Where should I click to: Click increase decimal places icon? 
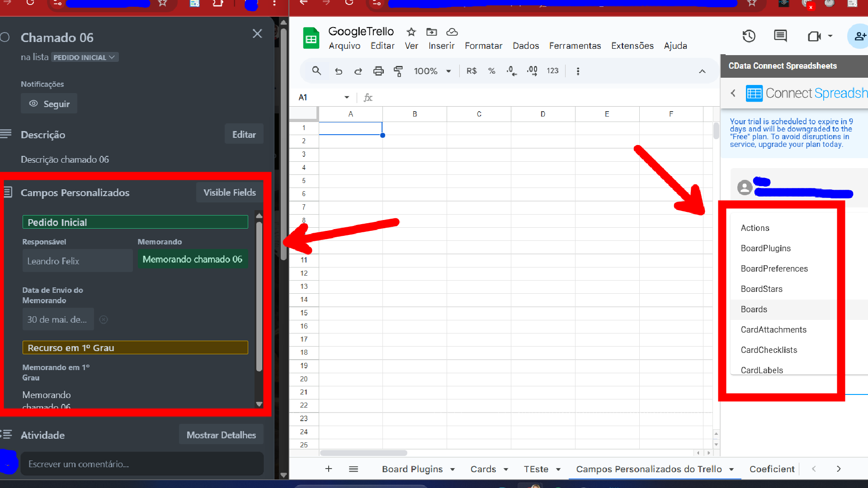click(x=532, y=71)
